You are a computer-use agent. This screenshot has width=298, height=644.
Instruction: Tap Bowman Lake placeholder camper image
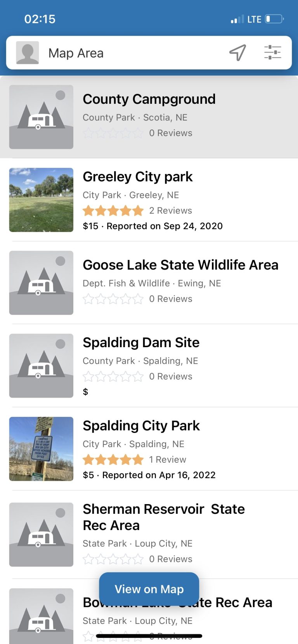(x=41, y=616)
